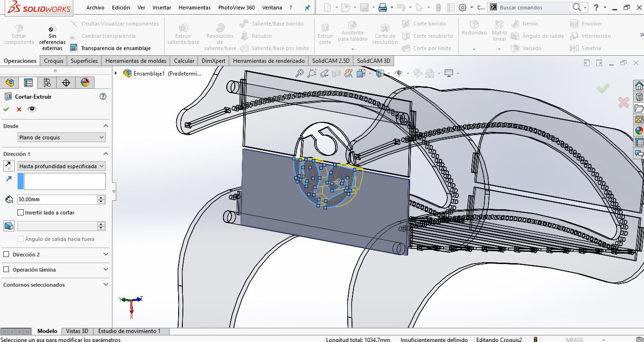Open the Plano de croquis dropdown

point(61,137)
